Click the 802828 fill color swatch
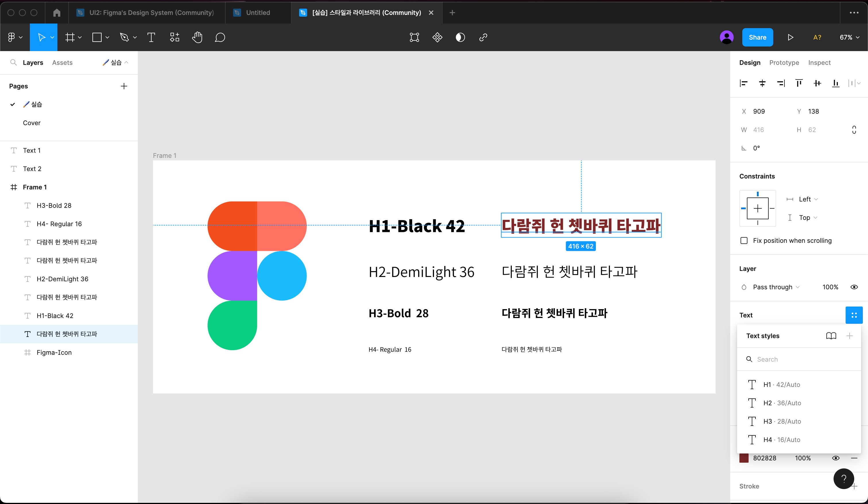Screen dimensions: 868x504 tap(744, 458)
